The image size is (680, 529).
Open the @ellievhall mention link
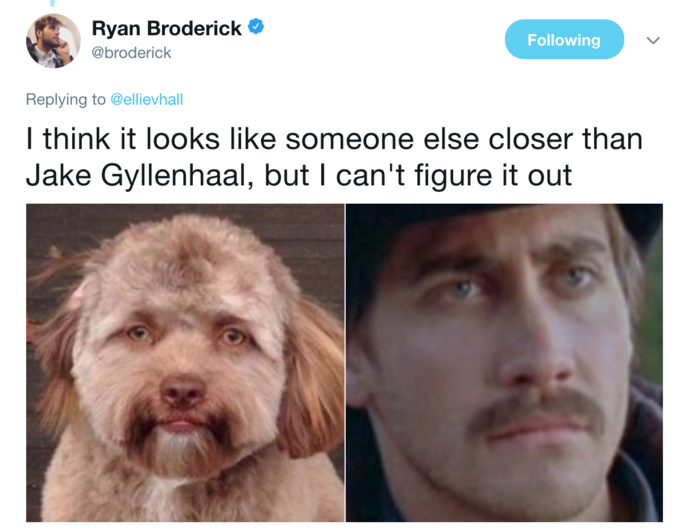click(147, 99)
